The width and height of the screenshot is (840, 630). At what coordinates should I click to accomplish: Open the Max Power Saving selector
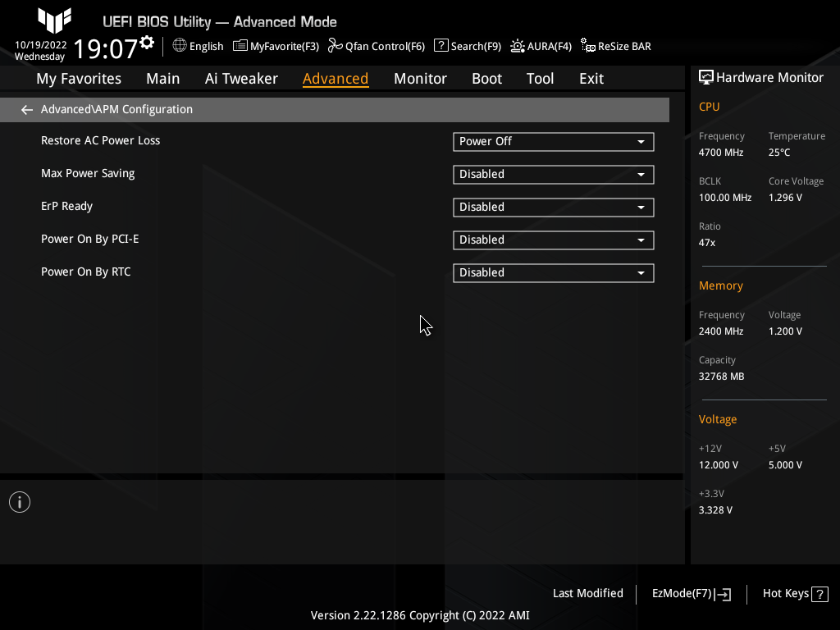[x=553, y=174]
